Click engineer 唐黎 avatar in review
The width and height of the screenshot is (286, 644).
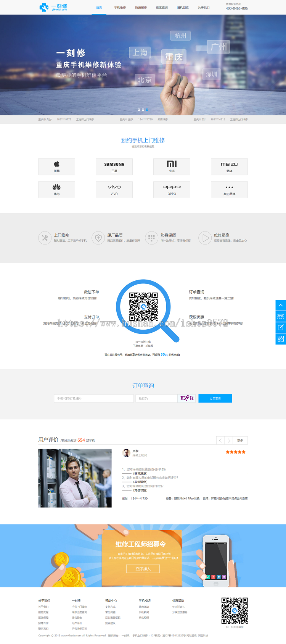click(126, 453)
